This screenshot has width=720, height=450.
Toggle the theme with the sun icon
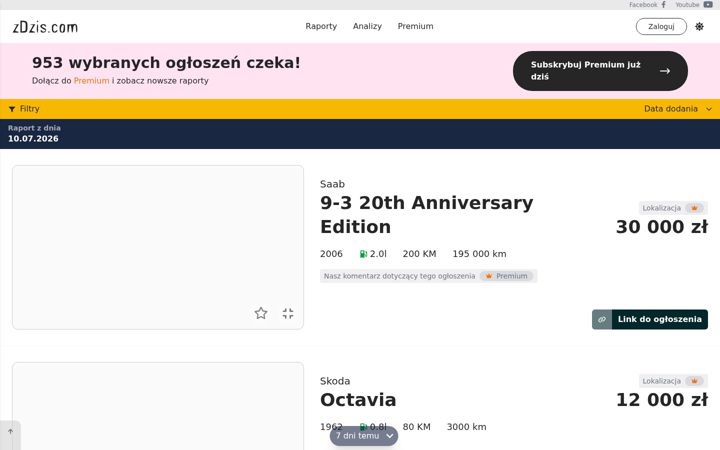click(x=699, y=27)
